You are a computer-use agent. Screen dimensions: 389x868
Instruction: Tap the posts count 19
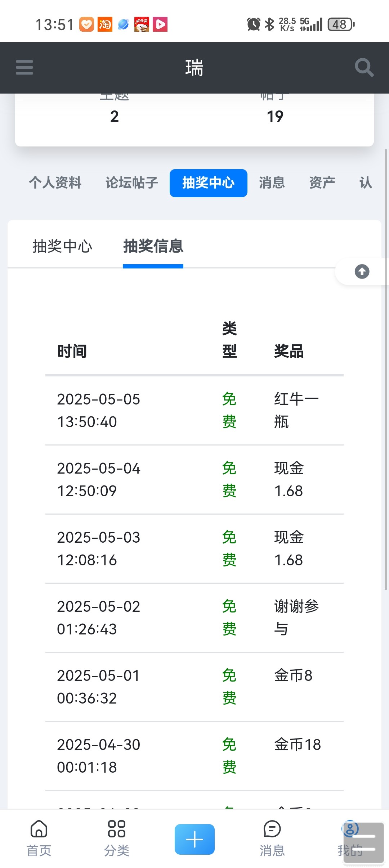tap(275, 116)
